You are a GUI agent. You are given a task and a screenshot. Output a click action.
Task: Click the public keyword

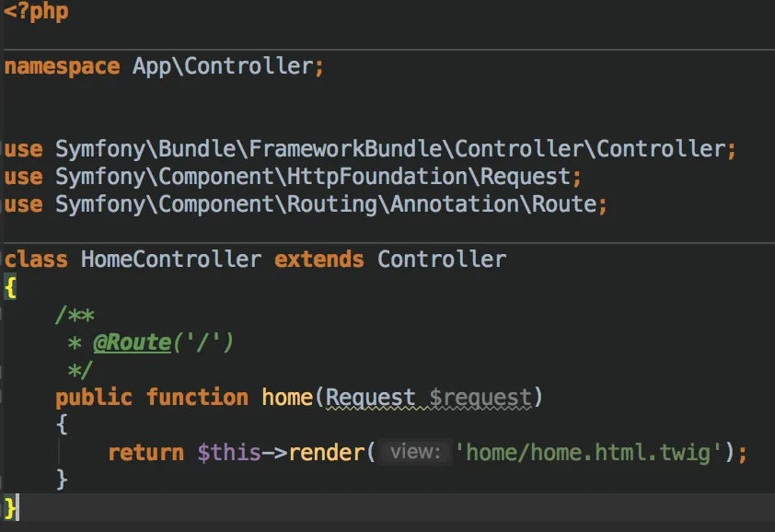[x=94, y=398]
